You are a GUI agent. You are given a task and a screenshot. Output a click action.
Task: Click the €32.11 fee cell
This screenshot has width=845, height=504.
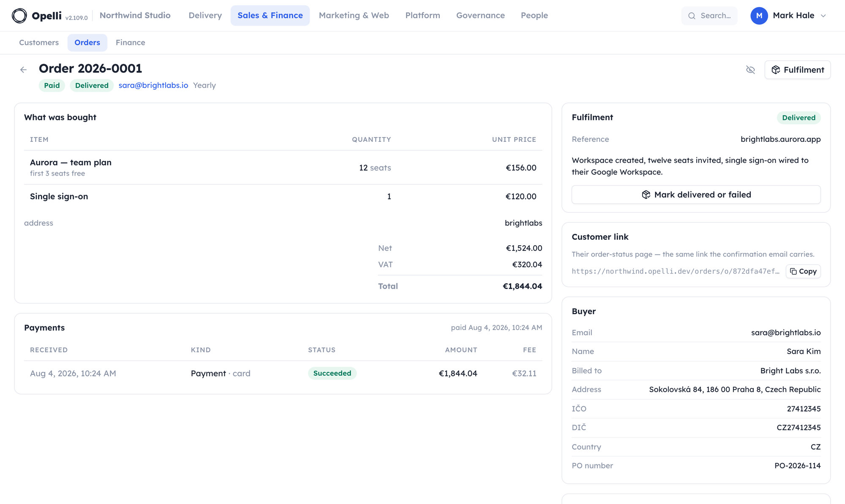pos(524,374)
